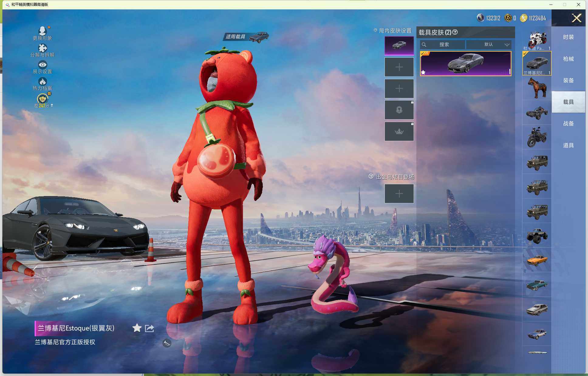Switch to 时装 tab

click(x=568, y=37)
